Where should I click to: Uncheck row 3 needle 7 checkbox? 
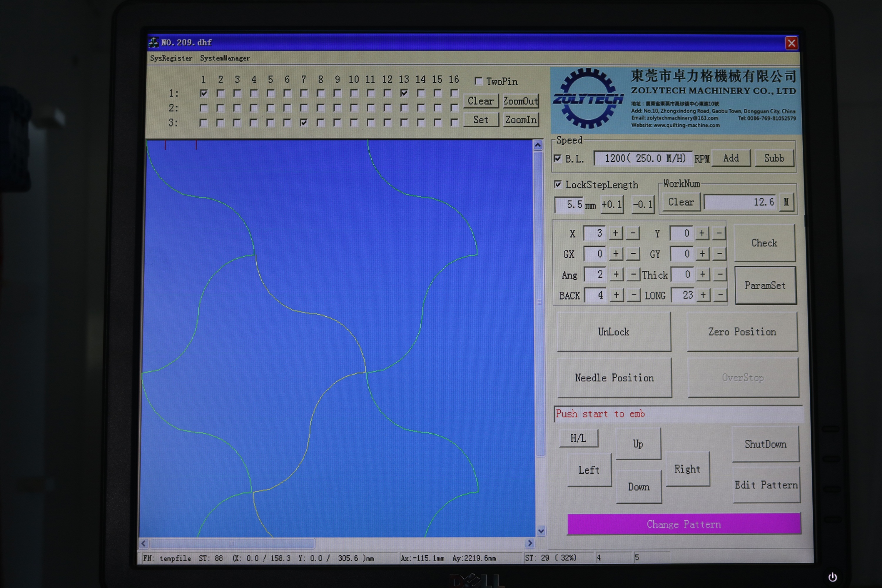[304, 123]
